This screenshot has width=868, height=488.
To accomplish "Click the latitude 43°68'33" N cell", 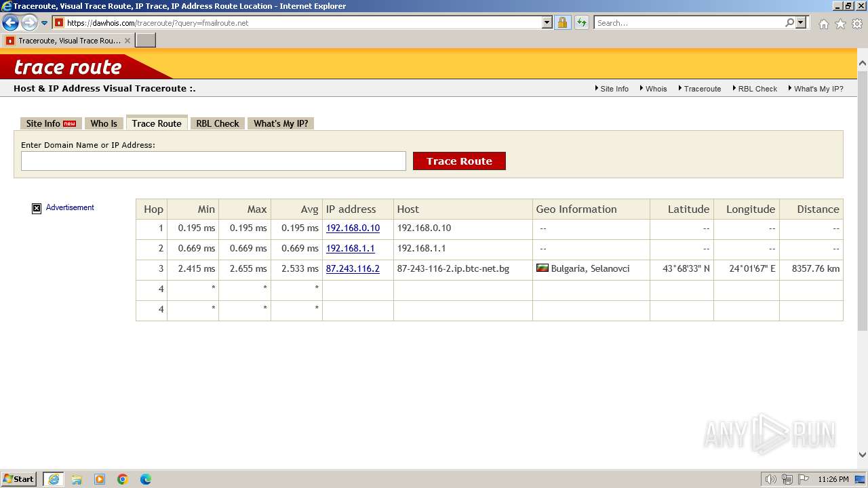I will [x=682, y=269].
